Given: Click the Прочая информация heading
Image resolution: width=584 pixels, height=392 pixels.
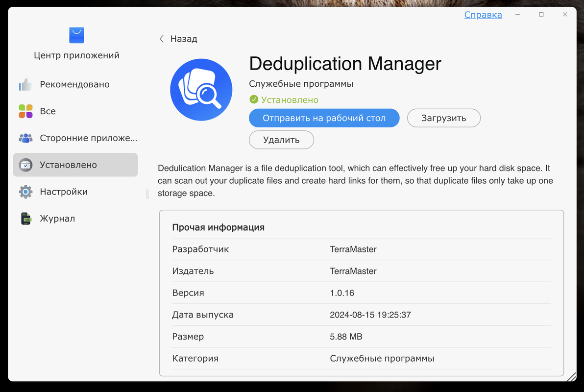Looking at the screenshot, I should (218, 227).
